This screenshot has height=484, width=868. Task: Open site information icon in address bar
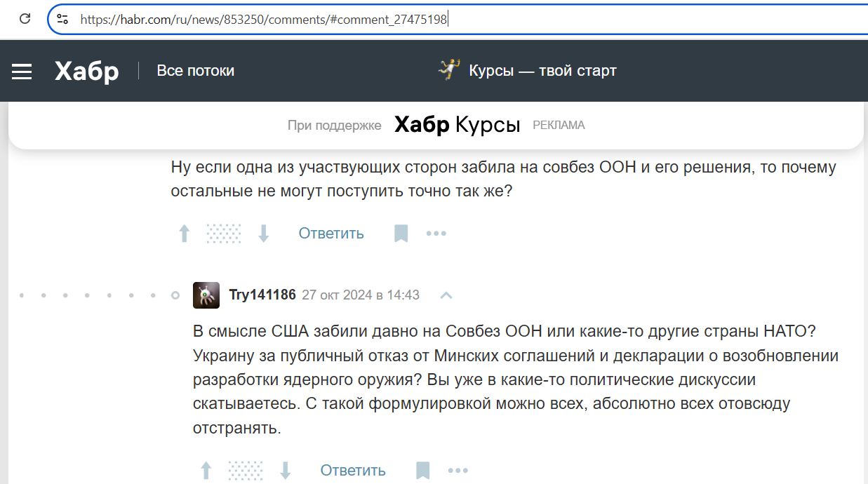point(62,20)
